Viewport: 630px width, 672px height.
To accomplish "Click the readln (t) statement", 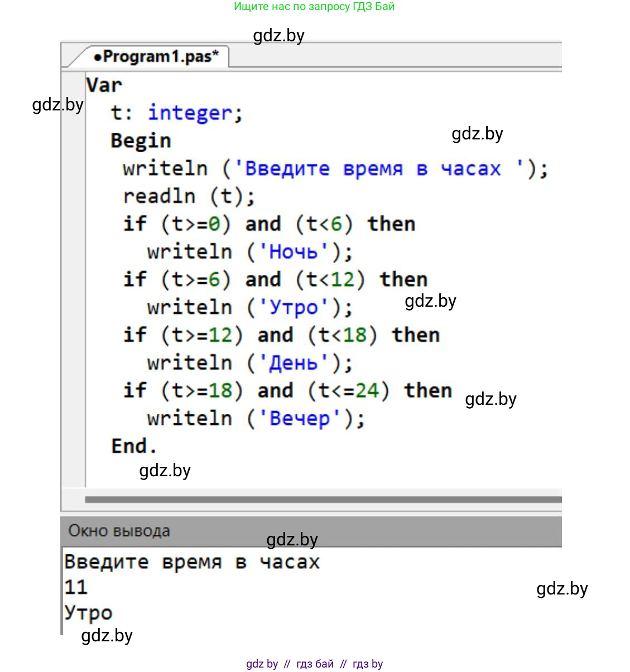I will (x=189, y=196).
